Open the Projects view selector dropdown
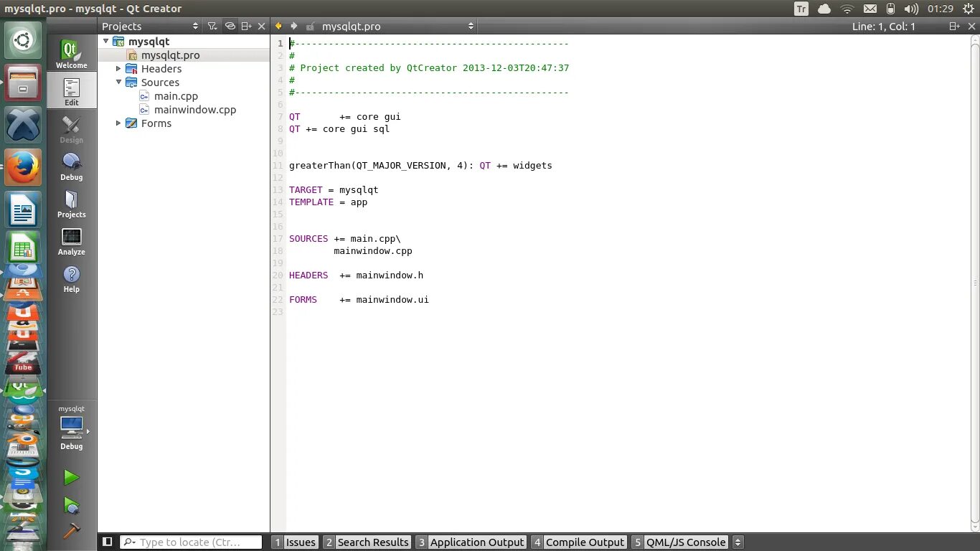The height and width of the screenshot is (551, 980). point(151,26)
